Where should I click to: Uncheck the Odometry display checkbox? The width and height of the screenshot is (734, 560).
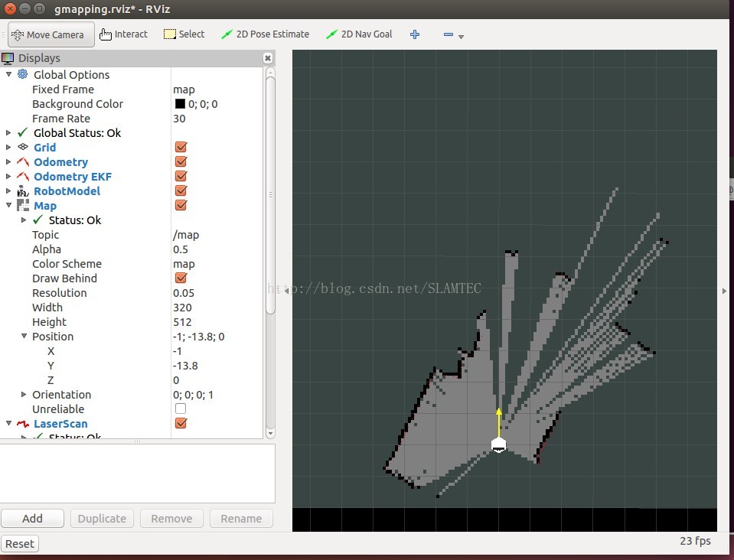181,161
